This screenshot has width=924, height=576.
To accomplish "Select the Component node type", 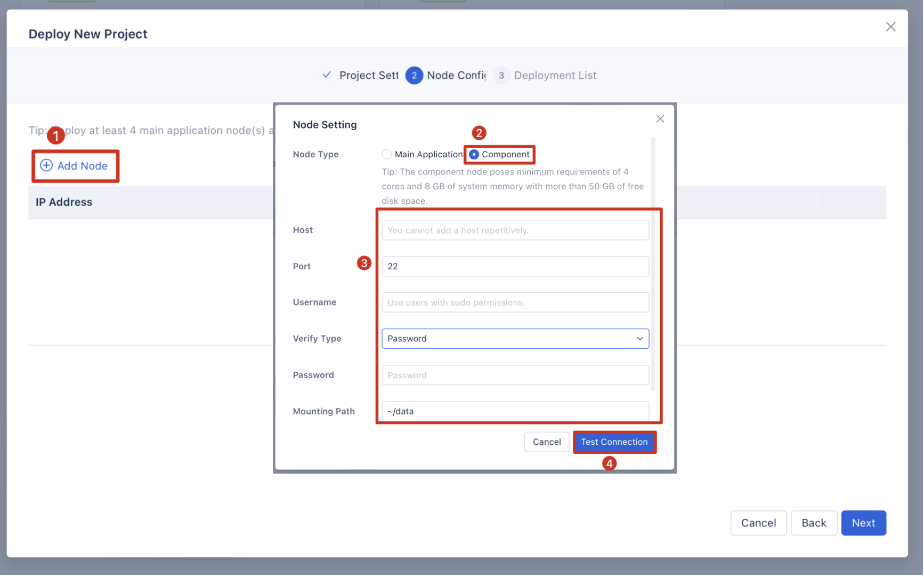I will tap(474, 154).
